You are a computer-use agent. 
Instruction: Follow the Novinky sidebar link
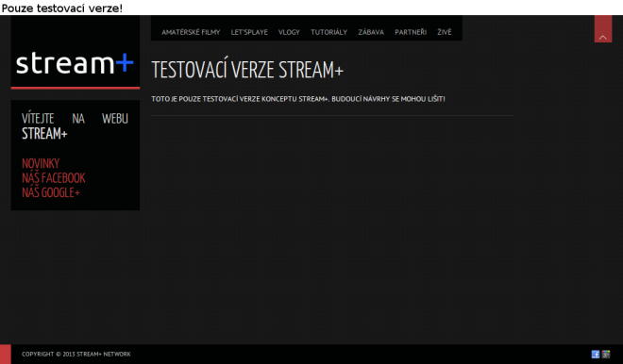tap(41, 163)
